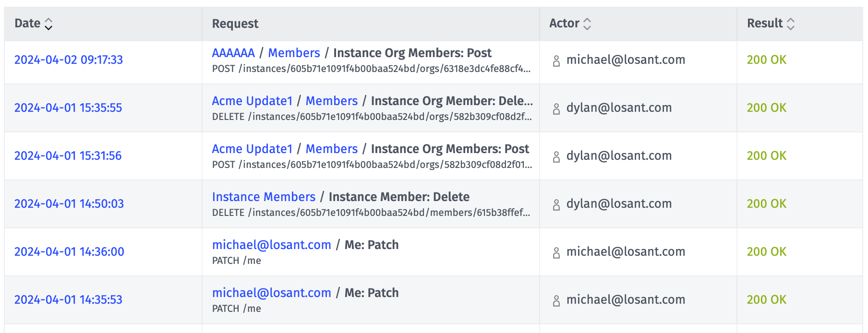The image size is (868, 333).
Task: Open log entry dated 2024-04-01 14:35:53
Action: pos(68,299)
